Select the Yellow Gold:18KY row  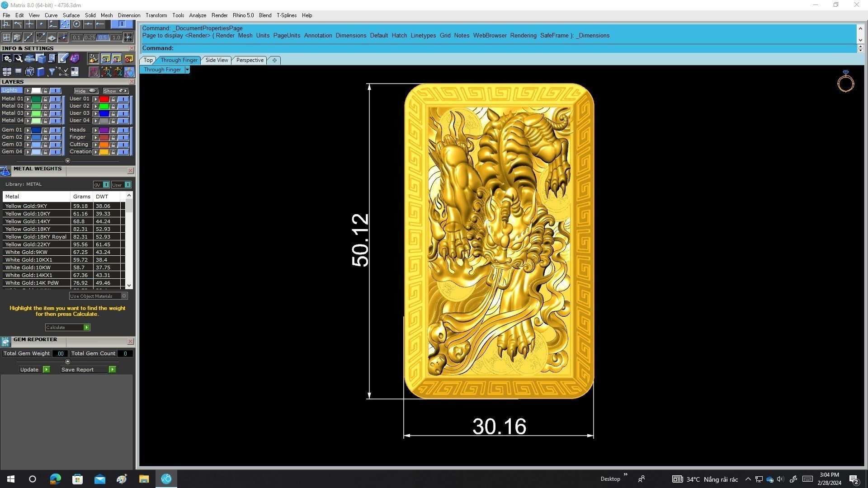coord(63,229)
